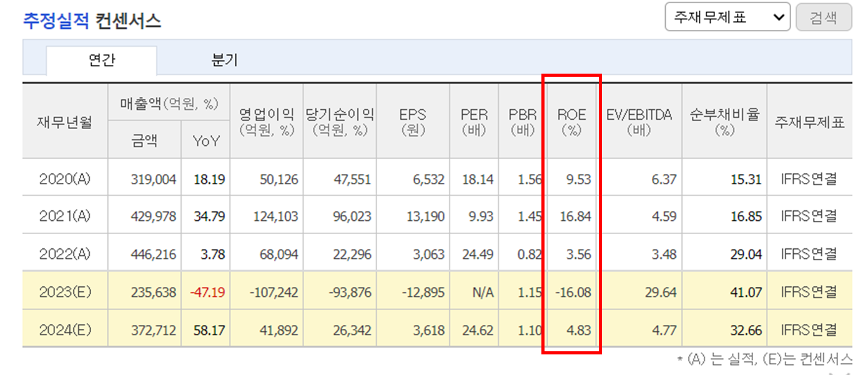The image size is (868, 375).
Task: Click the 9.53 ROE cell
Action: tap(578, 179)
